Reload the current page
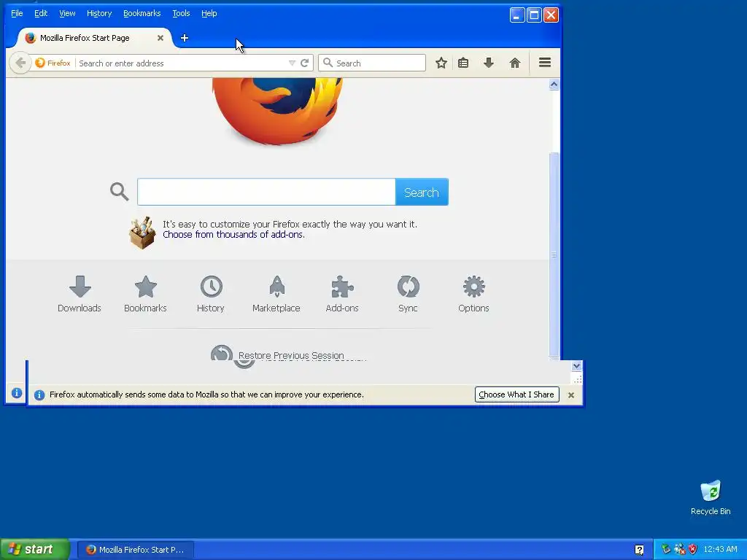 pyautogui.click(x=305, y=63)
